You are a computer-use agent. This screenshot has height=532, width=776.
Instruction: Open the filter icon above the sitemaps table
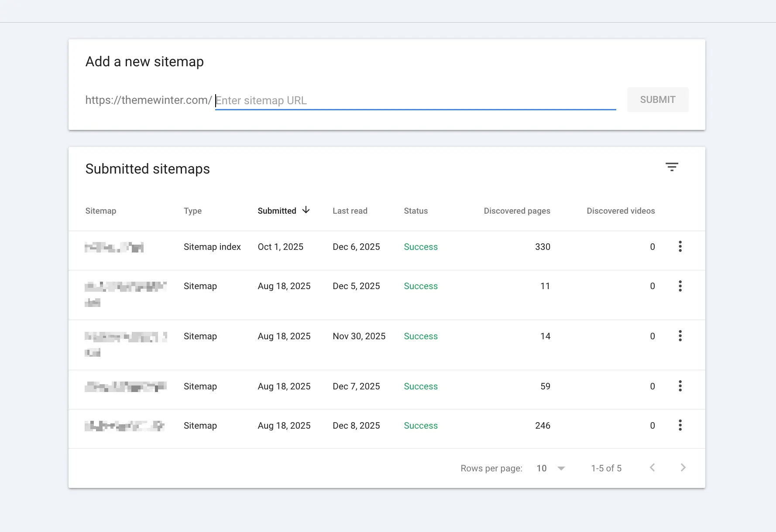(x=672, y=167)
